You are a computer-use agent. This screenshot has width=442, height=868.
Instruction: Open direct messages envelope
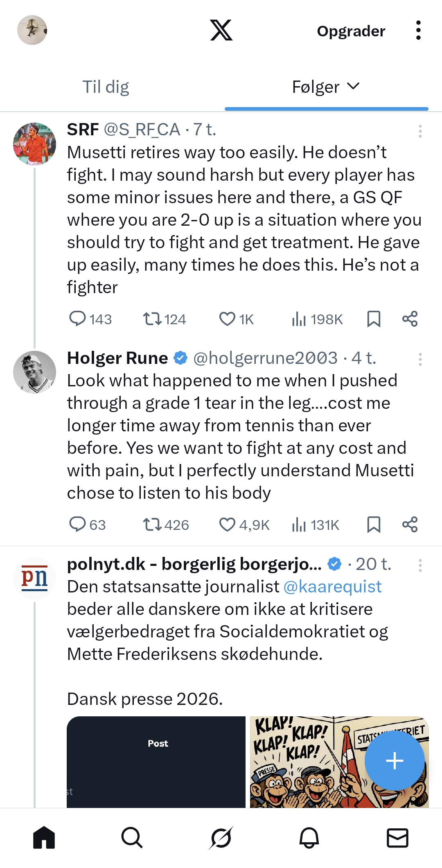point(397,838)
